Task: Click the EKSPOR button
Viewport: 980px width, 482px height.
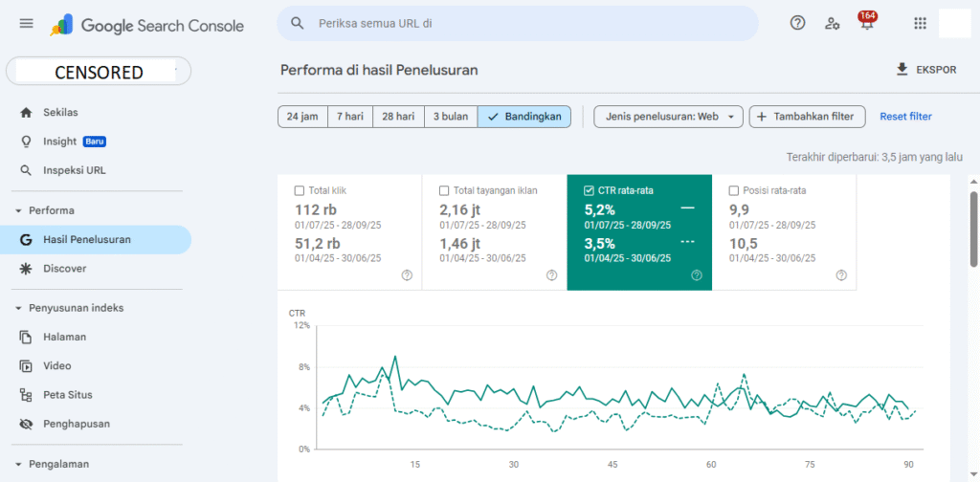Action: point(924,70)
